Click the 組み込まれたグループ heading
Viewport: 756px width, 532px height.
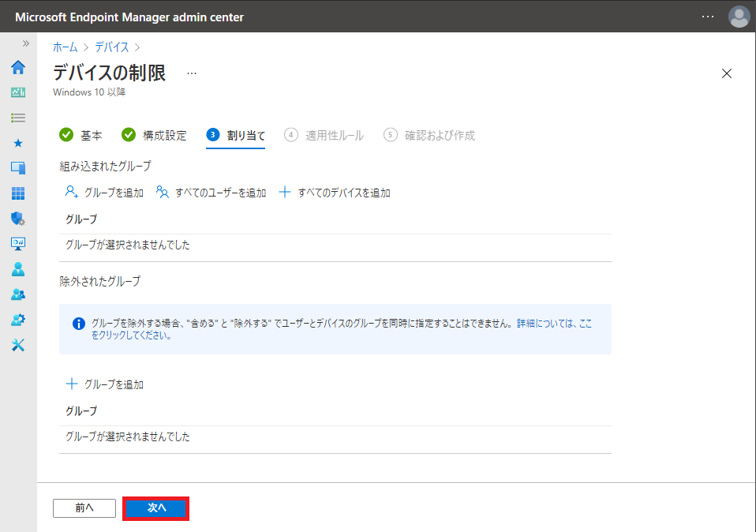pos(106,167)
